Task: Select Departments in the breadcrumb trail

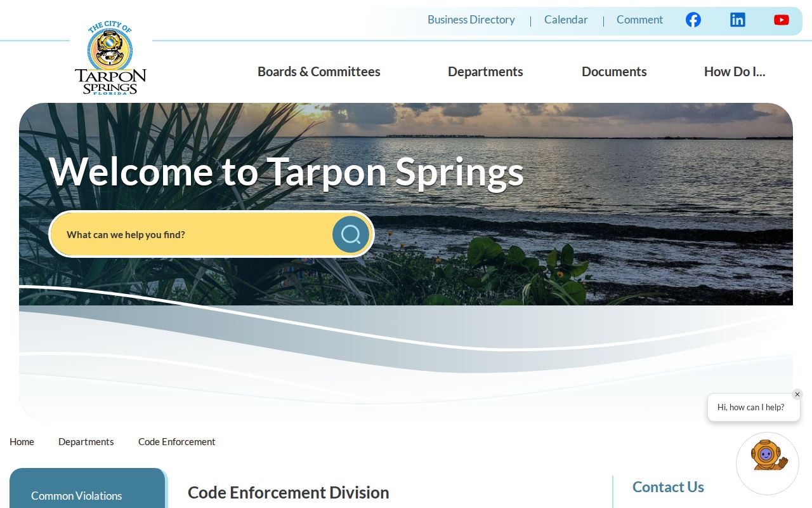Action: point(86,442)
